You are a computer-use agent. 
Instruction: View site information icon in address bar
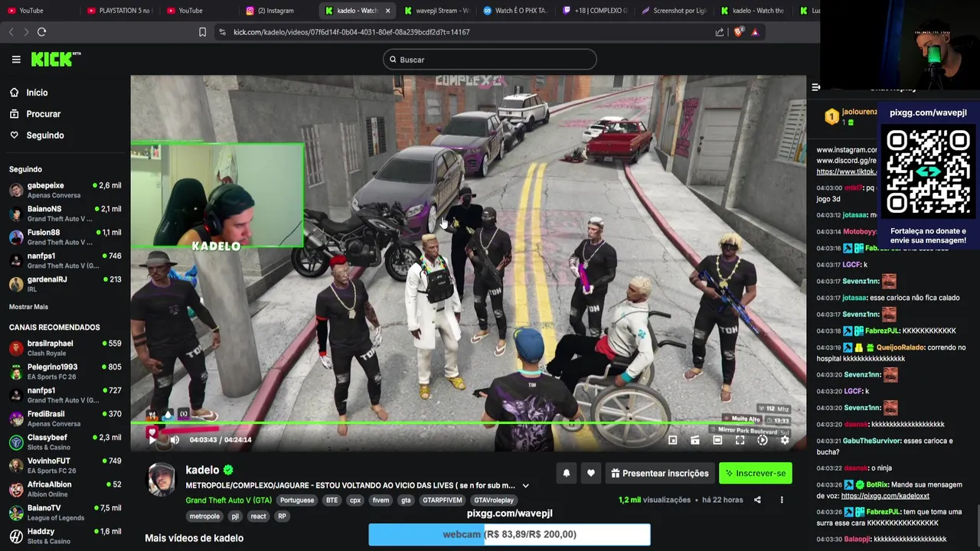(222, 32)
